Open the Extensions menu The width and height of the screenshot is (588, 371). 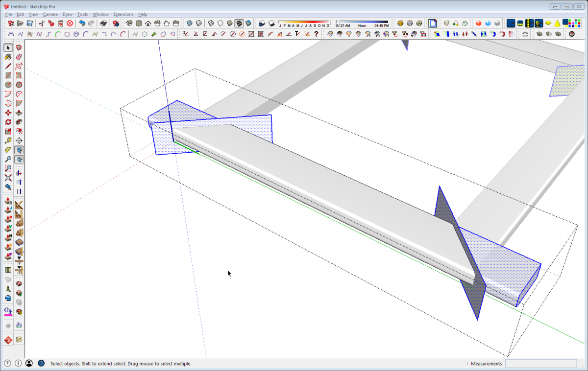(x=123, y=14)
